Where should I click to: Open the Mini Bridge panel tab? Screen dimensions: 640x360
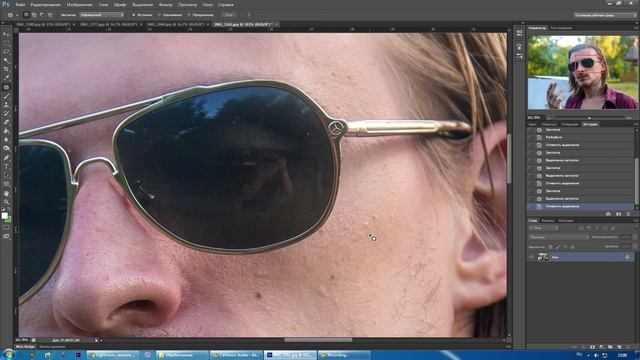point(25,347)
